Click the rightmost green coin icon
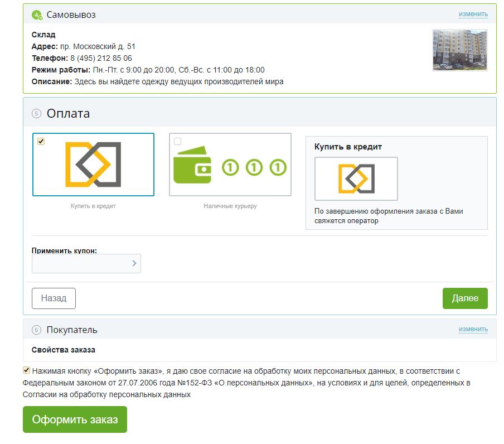 278,167
